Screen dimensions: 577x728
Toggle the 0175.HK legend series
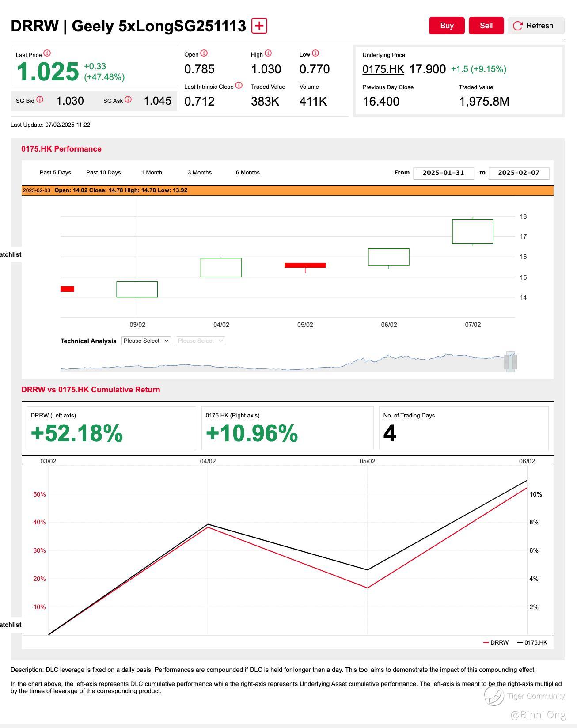pyautogui.click(x=532, y=643)
